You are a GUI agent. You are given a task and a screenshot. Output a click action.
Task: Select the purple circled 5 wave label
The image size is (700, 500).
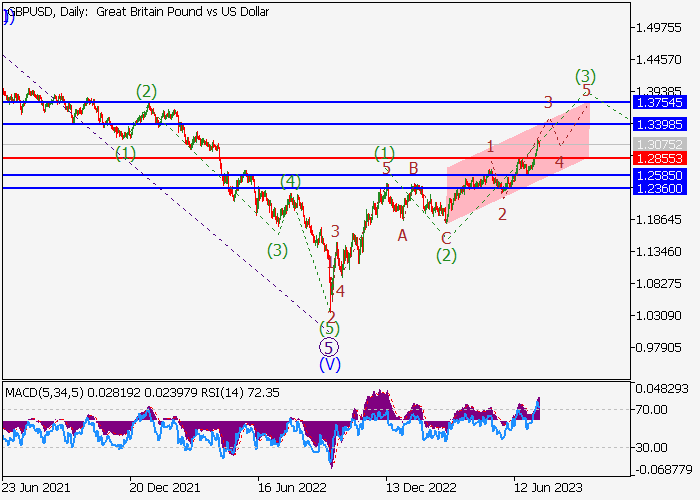pyautogui.click(x=329, y=347)
